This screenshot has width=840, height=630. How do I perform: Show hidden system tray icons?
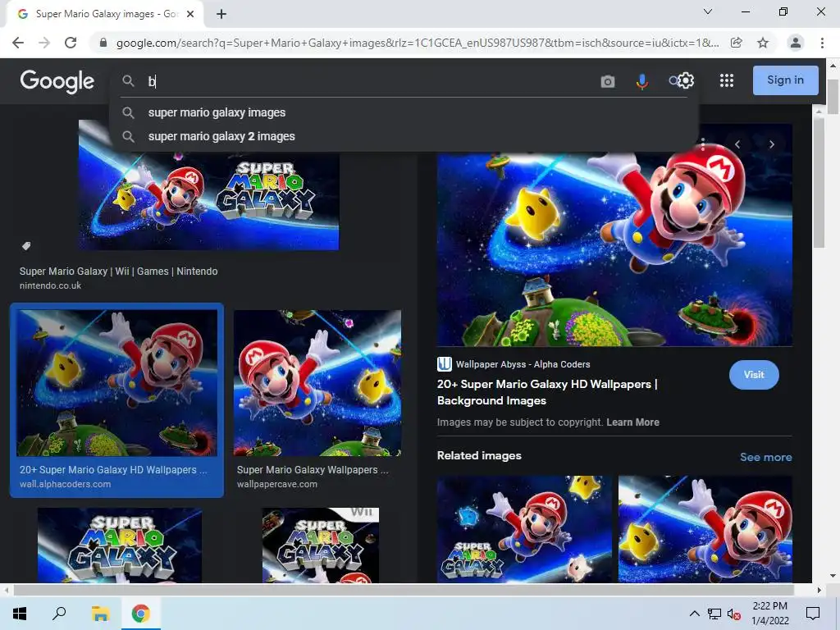[694, 614]
